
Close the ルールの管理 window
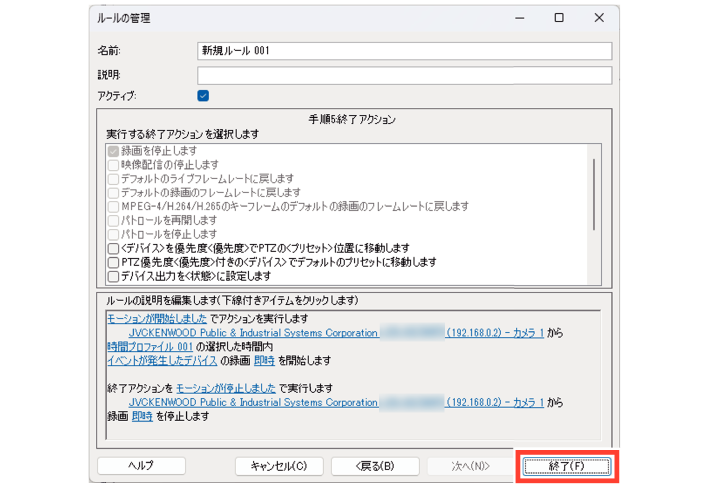[599, 18]
